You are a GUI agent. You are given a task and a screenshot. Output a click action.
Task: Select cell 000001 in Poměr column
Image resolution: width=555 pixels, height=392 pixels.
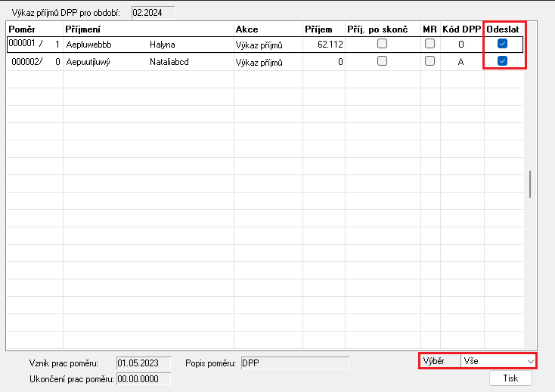(x=22, y=44)
